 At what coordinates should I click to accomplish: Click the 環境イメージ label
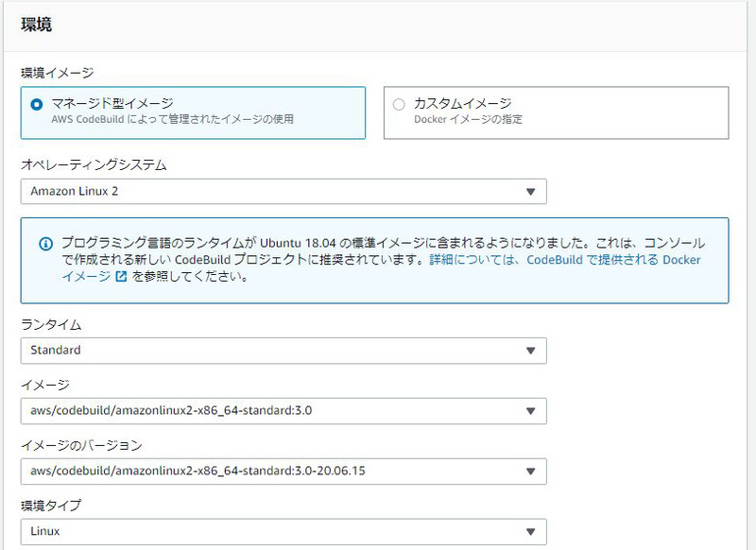coord(58,73)
